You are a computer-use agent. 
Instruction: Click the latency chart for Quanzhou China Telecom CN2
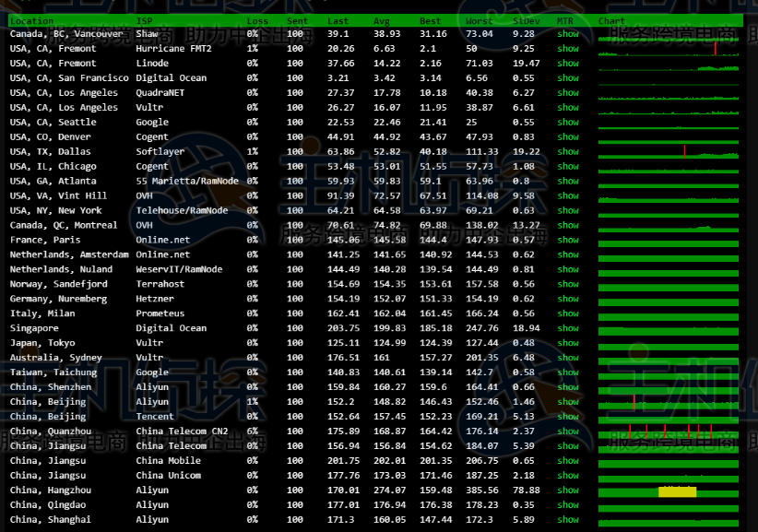669,432
